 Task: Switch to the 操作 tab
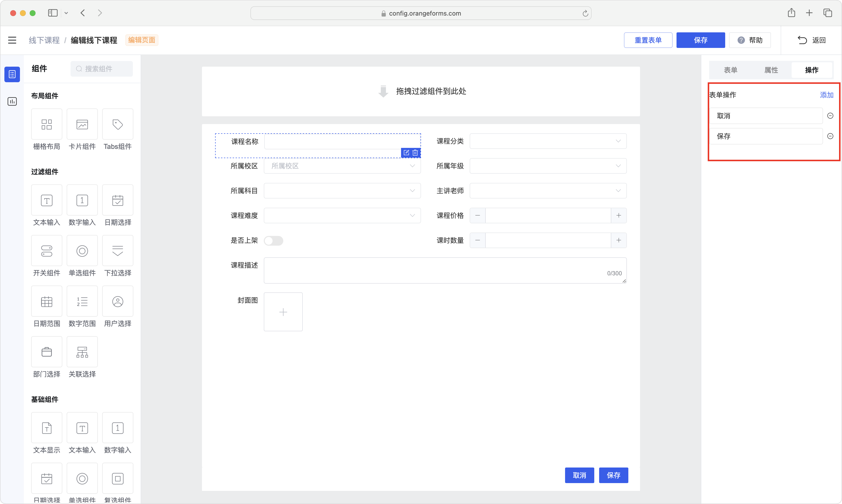coord(812,70)
